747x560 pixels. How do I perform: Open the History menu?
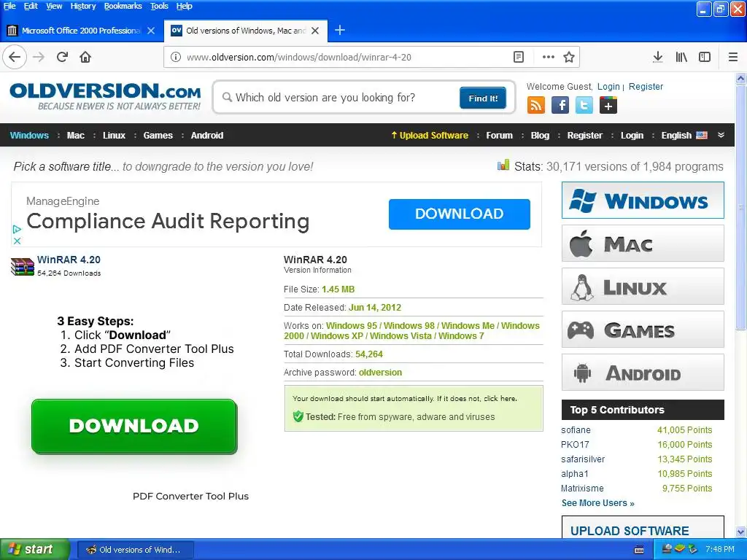click(83, 6)
